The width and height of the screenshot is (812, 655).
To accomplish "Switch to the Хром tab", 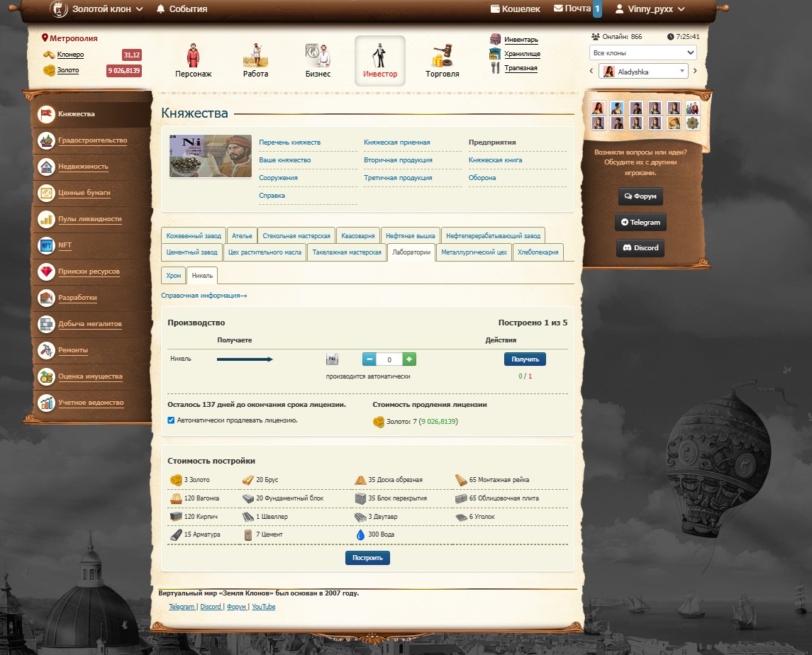I will tap(174, 276).
